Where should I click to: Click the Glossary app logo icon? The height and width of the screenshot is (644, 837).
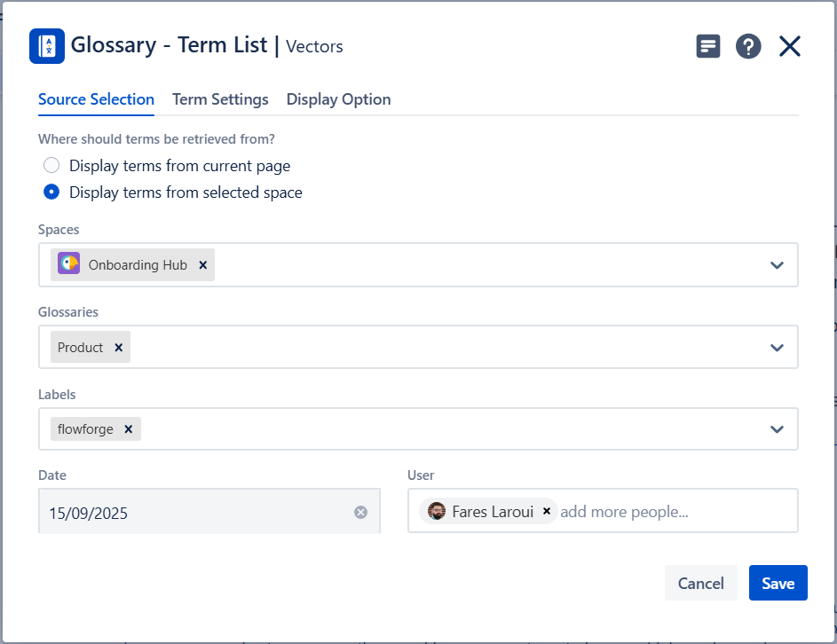[x=47, y=46]
